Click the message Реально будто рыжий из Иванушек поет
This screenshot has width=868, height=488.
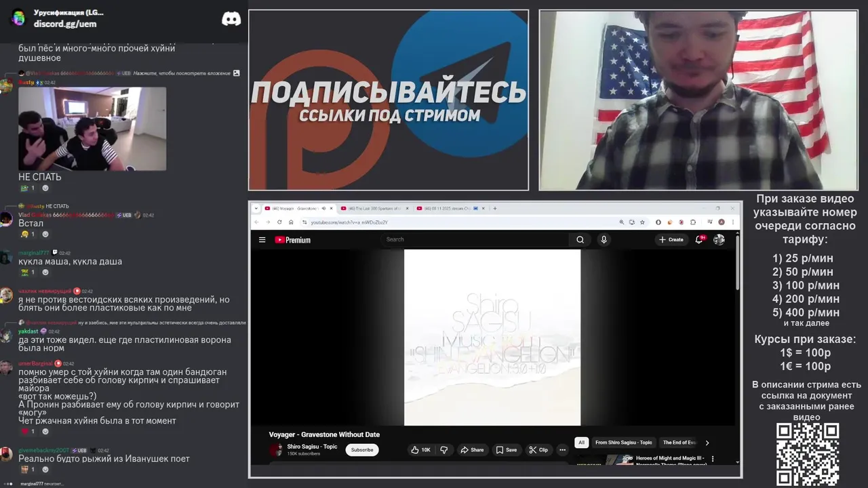(x=104, y=459)
